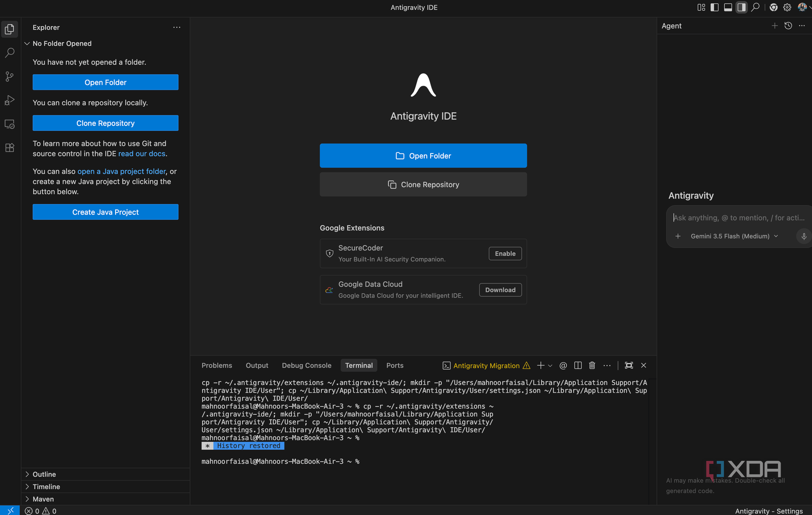
Task: Click the Ask anything input field
Action: point(739,218)
